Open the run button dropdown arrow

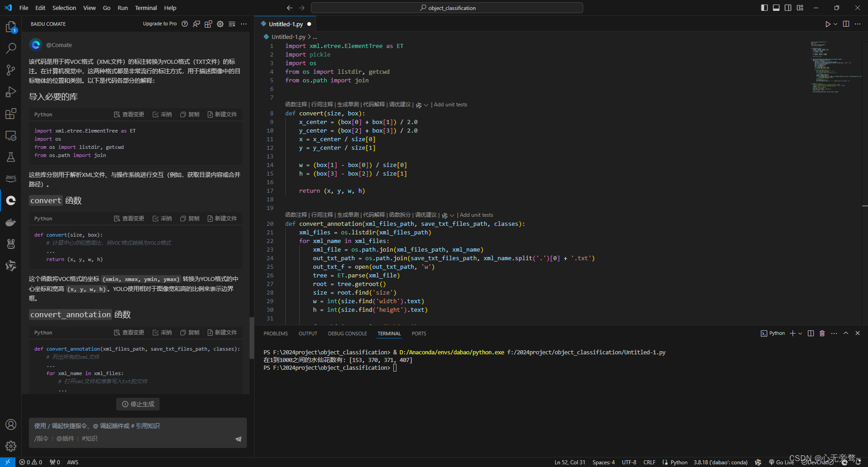[x=835, y=24]
